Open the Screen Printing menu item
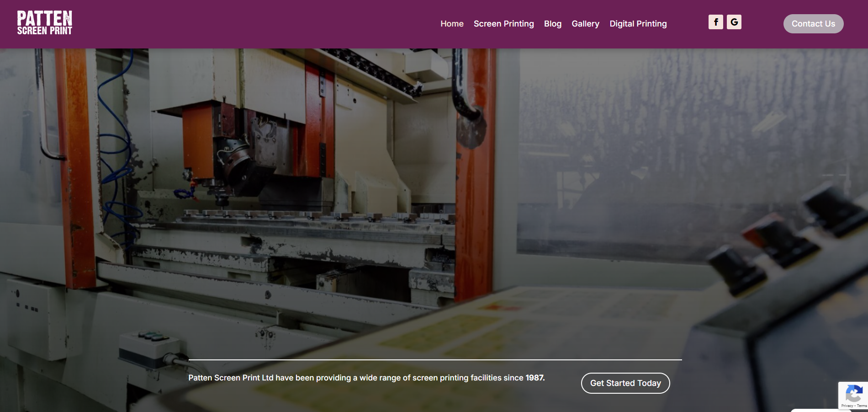The height and width of the screenshot is (412, 868). [x=503, y=24]
